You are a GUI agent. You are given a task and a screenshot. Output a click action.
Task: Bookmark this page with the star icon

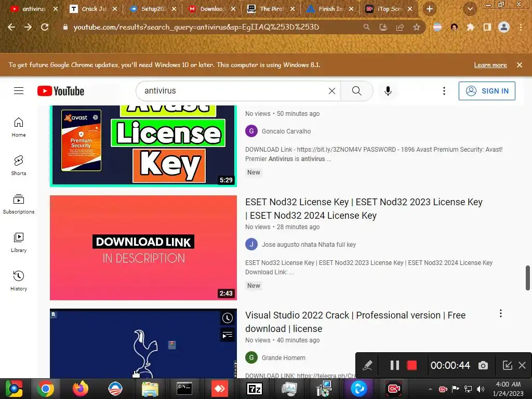(x=417, y=27)
